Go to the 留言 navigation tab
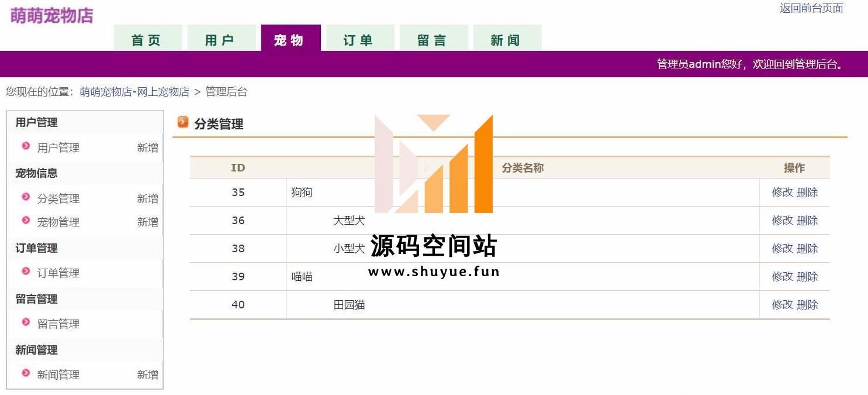868x395 pixels. coord(434,38)
